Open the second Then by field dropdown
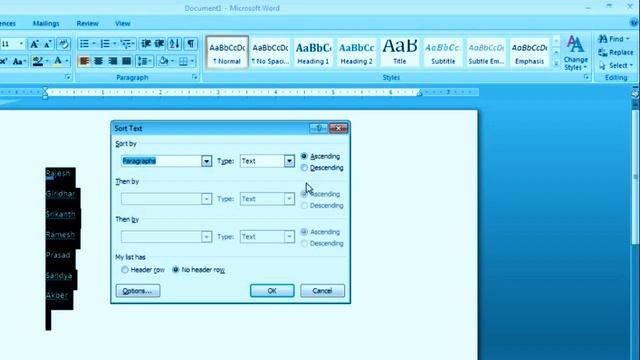The height and width of the screenshot is (360, 640). click(207, 237)
